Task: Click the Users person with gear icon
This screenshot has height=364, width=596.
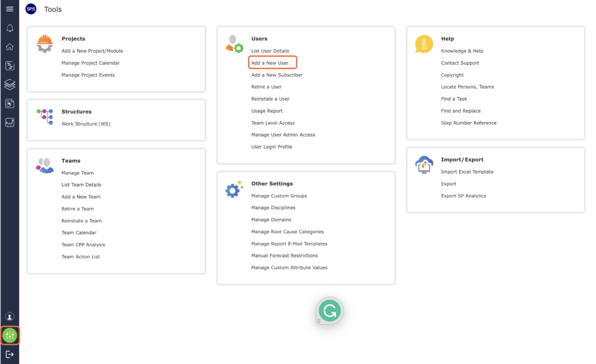Action: 234,44
